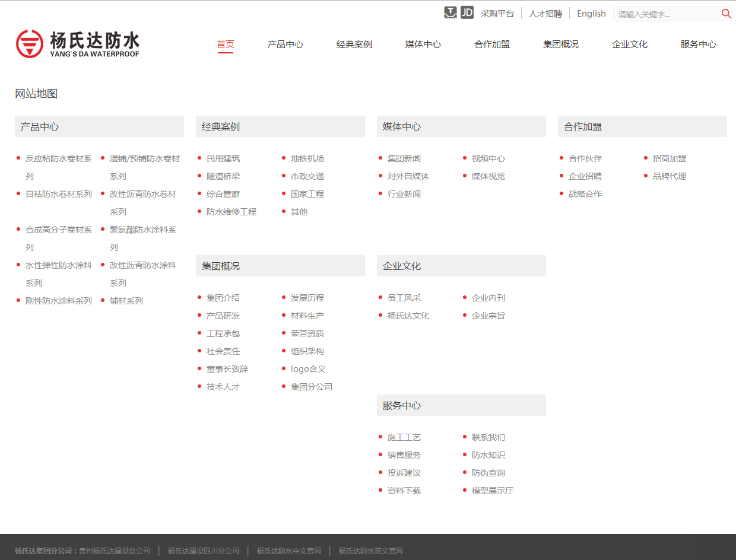
Task: Open the 聚氨酯防水涂料系列 product link
Action: [143, 238]
